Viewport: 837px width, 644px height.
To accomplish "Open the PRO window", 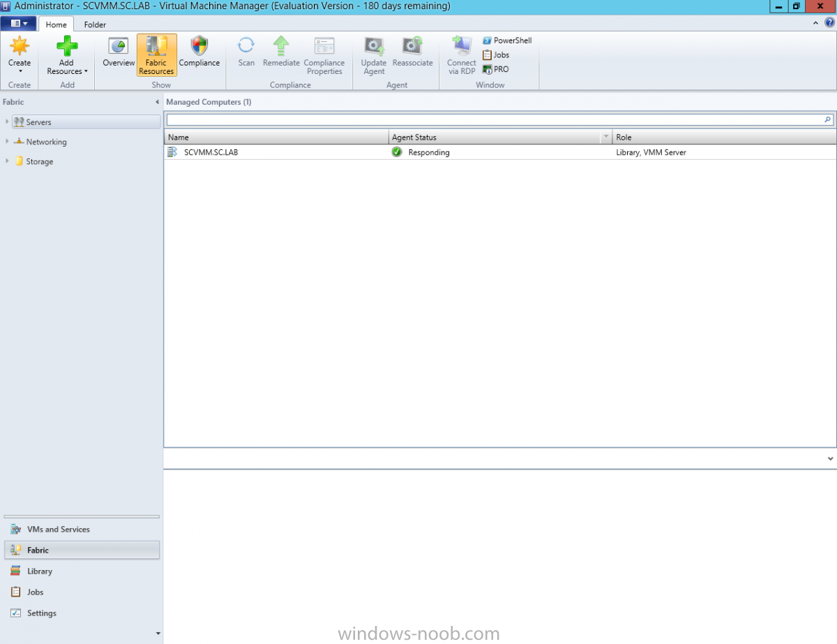I will click(496, 70).
